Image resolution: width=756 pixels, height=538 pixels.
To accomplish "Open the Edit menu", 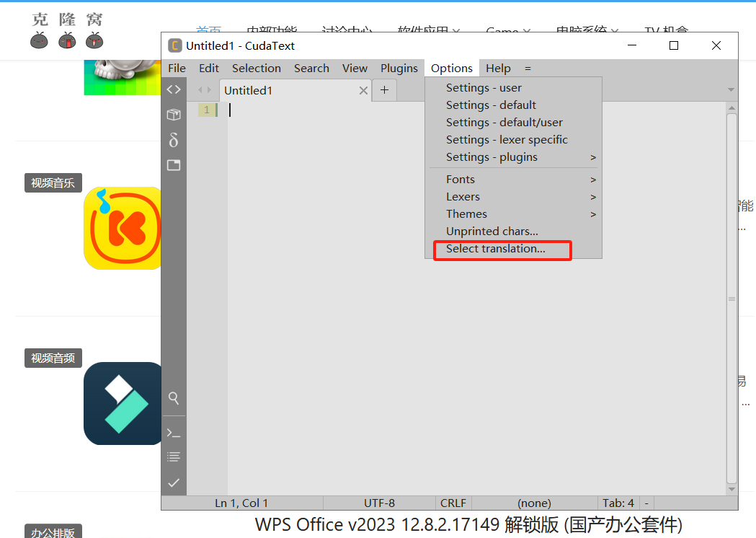I will click(x=209, y=69).
